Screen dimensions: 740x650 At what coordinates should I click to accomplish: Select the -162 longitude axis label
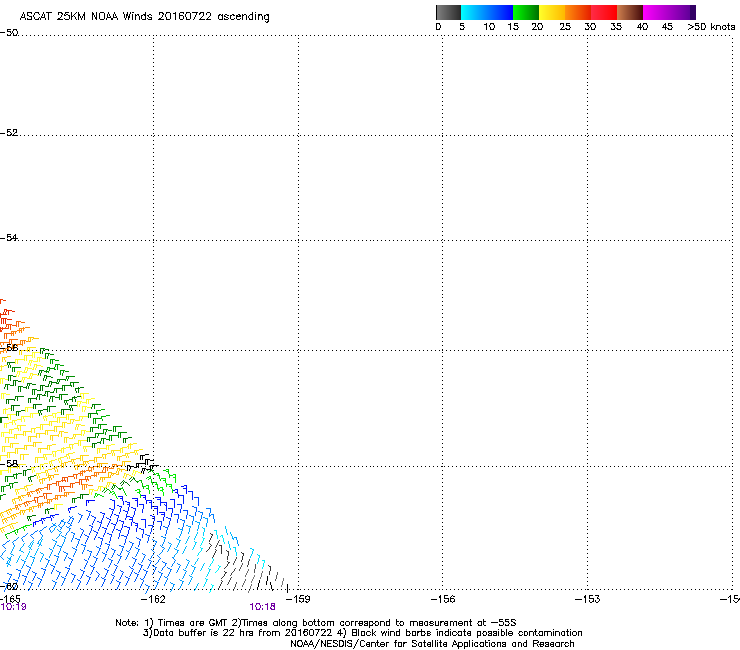click(x=153, y=599)
